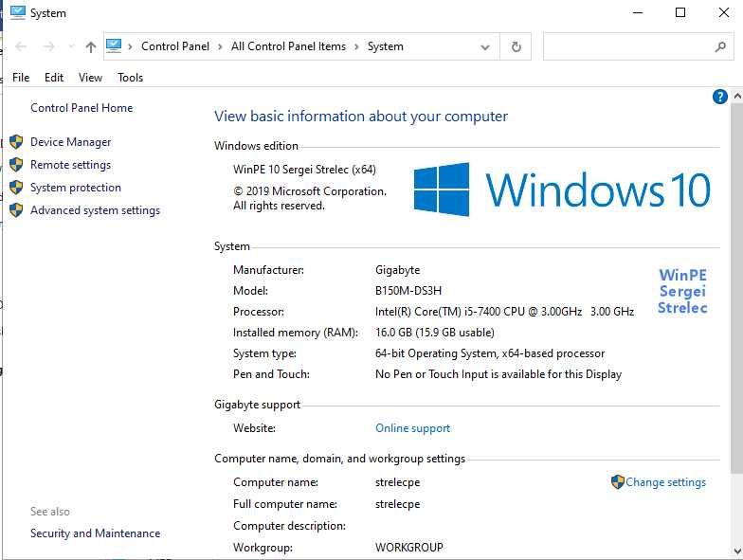
Task: Click the System window title icon
Action: click(x=17, y=13)
